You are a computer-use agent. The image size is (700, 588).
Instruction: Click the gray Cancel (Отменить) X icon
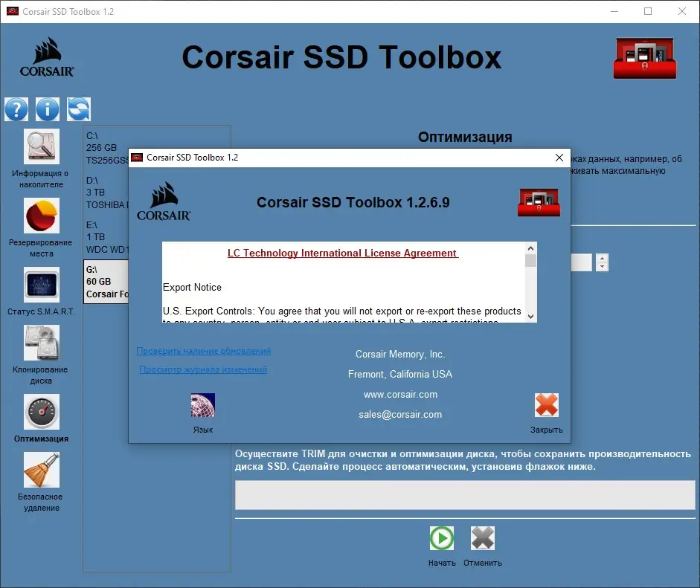pyautogui.click(x=483, y=538)
